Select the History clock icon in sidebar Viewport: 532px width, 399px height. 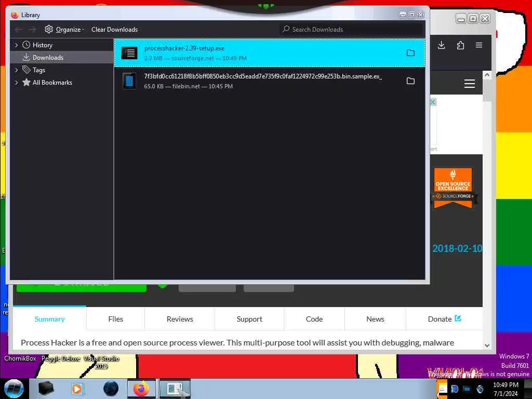point(26,45)
